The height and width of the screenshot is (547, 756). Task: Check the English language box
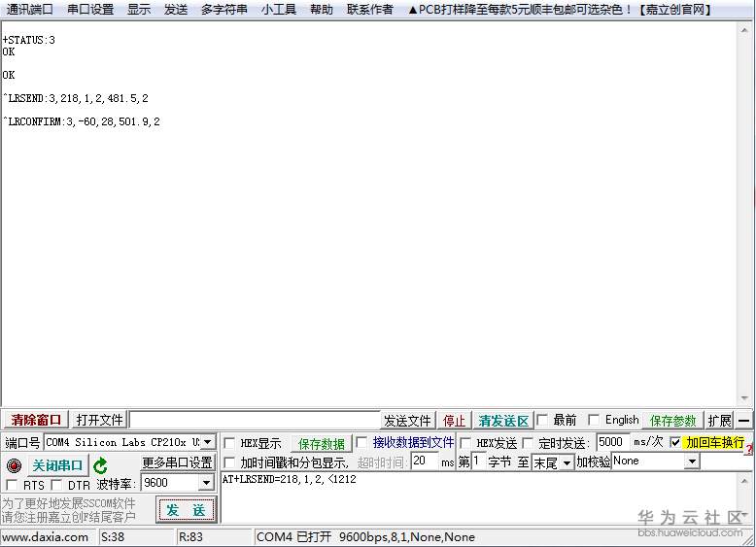(594, 420)
